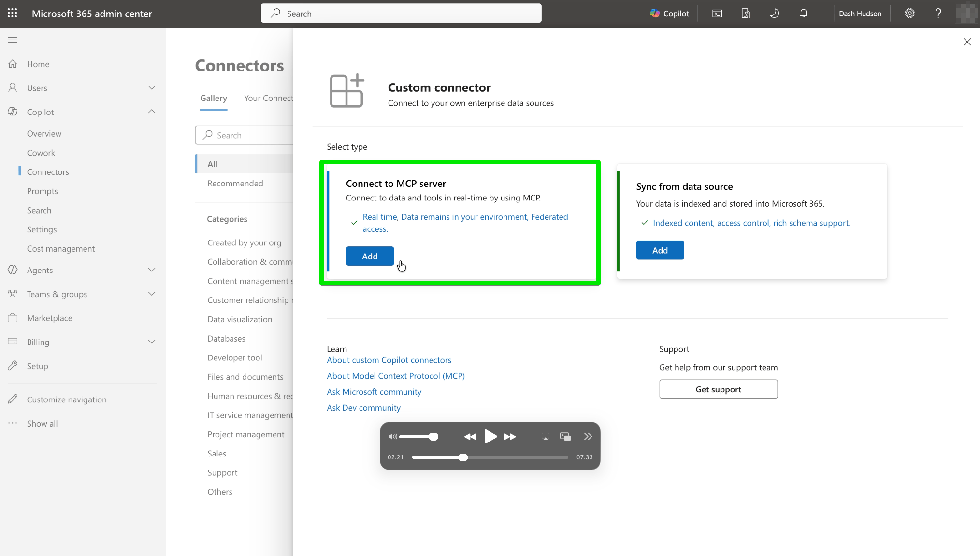Collapse the Copilot section chevron
Screen dimensions: 980x556
(152, 112)
